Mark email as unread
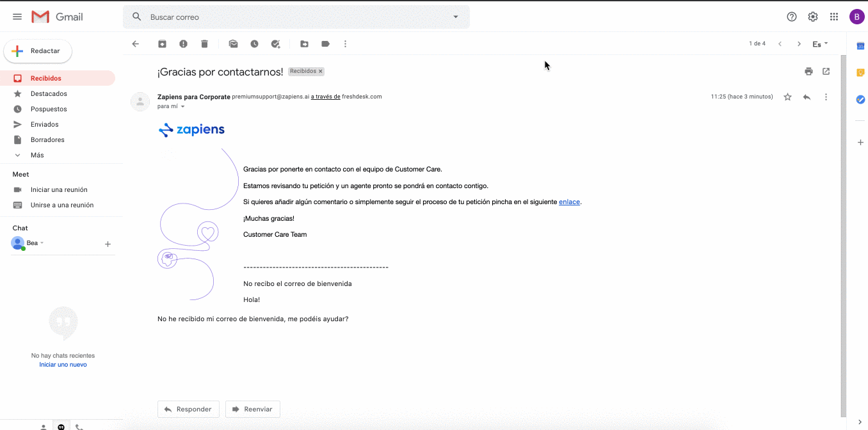This screenshot has width=868, height=430. (x=233, y=44)
